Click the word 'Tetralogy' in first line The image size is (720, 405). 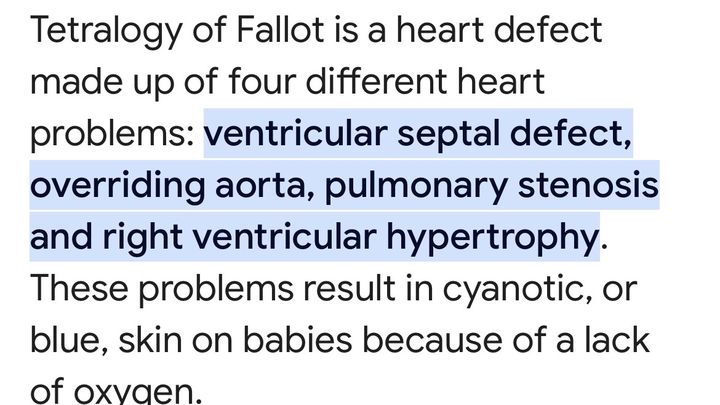click(x=106, y=31)
